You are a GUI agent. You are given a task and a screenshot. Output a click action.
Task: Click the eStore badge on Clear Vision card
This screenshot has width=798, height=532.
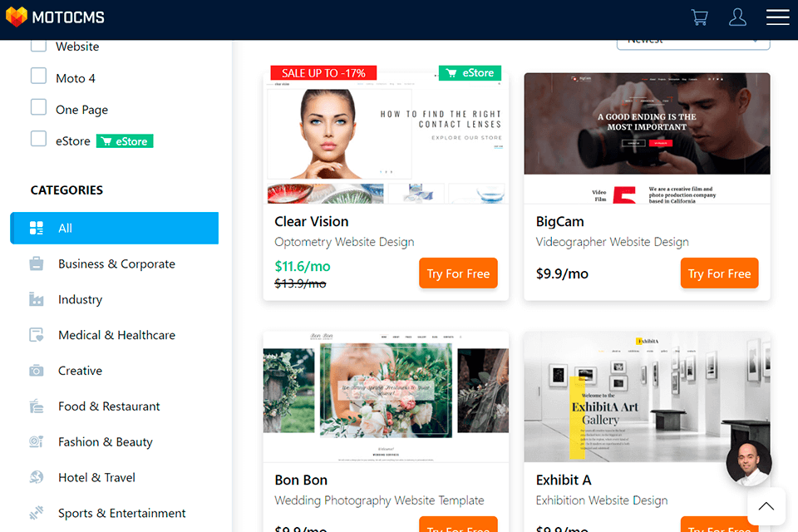pos(470,73)
